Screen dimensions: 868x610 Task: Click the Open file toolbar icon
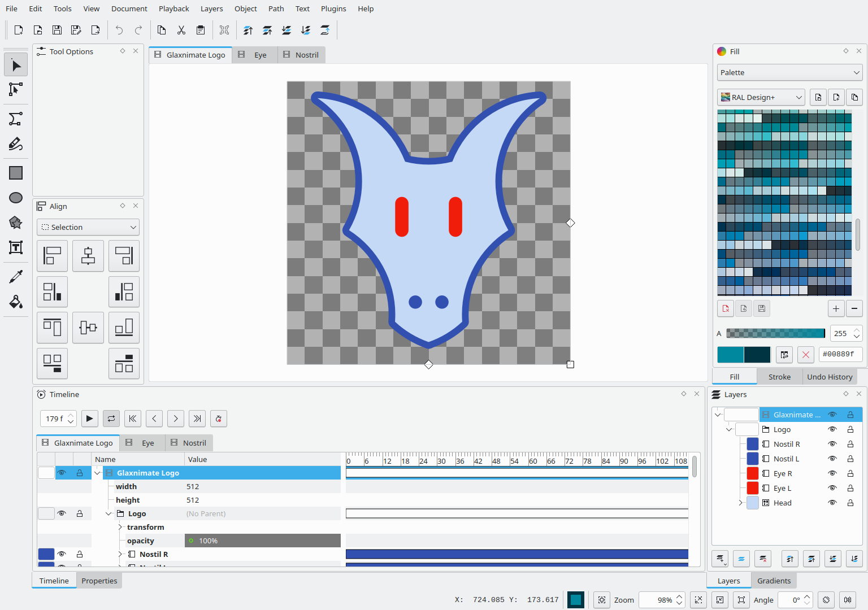point(38,30)
